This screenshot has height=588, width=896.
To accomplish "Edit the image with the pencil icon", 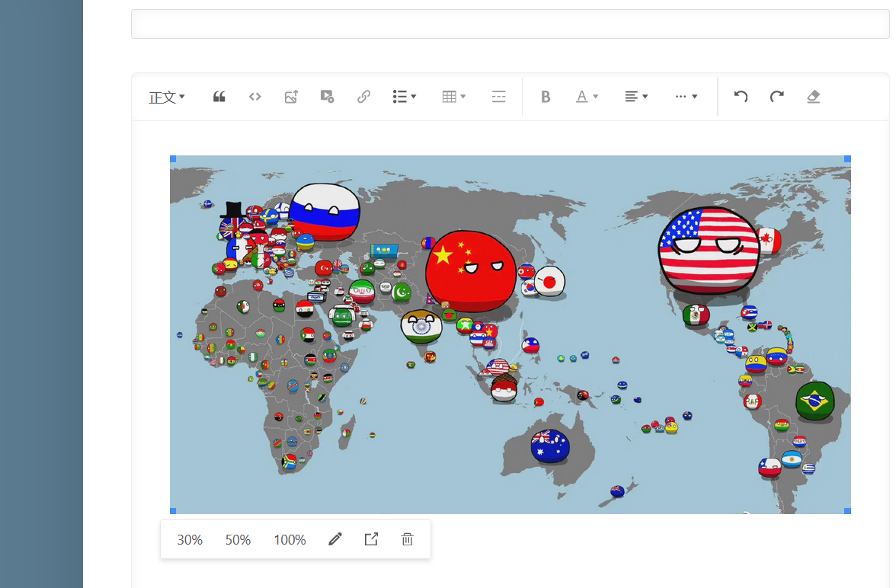I will [x=335, y=539].
